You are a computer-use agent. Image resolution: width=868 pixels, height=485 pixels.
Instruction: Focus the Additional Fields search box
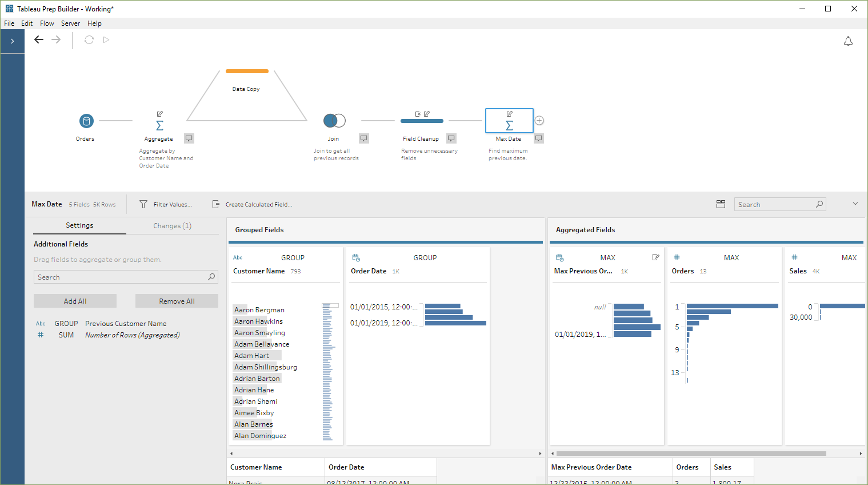pyautogui.click(x=126, y=277)
